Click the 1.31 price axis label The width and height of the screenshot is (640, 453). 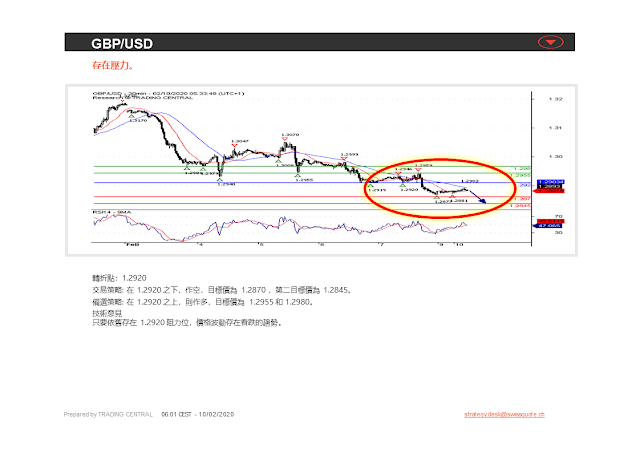(x=555, y=128)
